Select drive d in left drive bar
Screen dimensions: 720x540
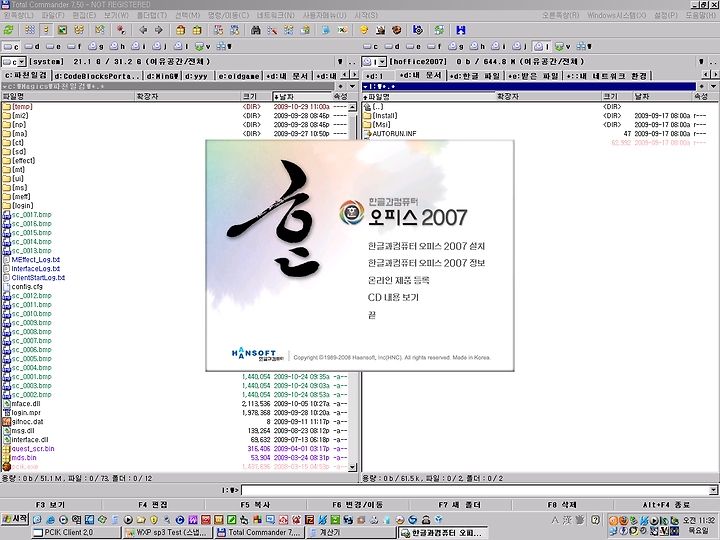point(32,46)
